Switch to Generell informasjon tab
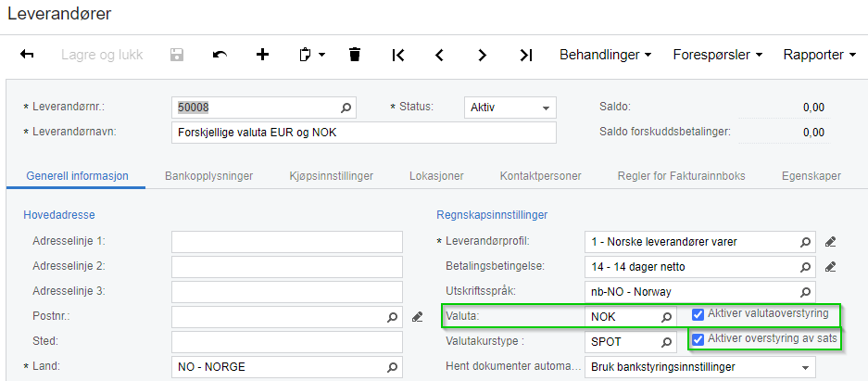868x381 pixels. point(78,176)
